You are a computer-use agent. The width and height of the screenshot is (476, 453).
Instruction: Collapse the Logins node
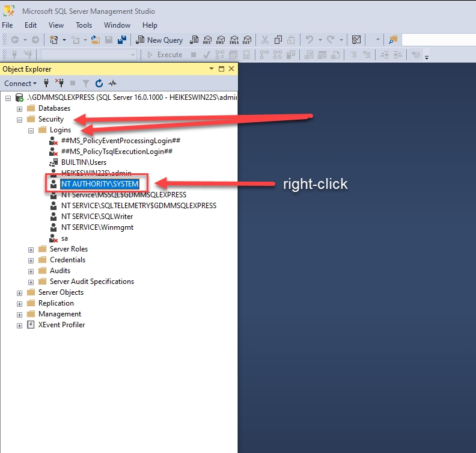[x=31, y=131]
